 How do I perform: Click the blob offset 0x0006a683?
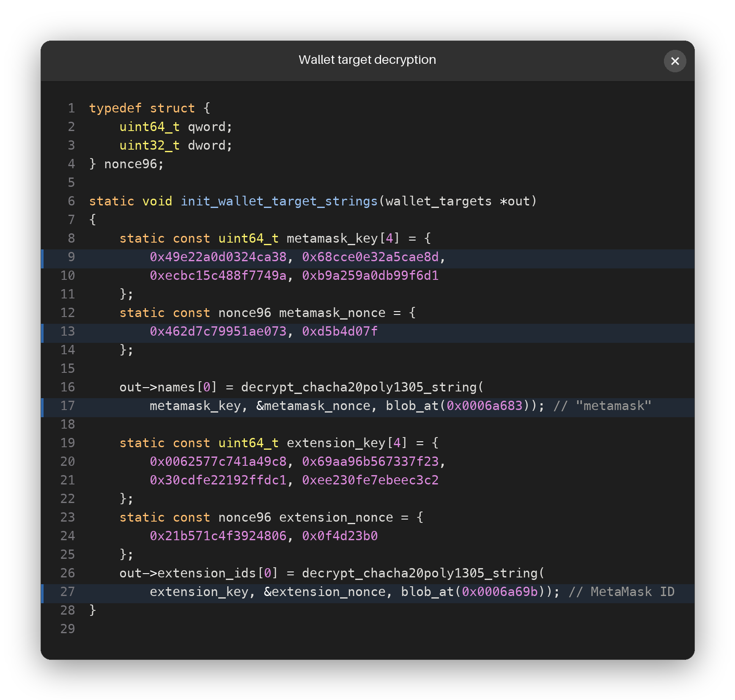coord(485,406)
